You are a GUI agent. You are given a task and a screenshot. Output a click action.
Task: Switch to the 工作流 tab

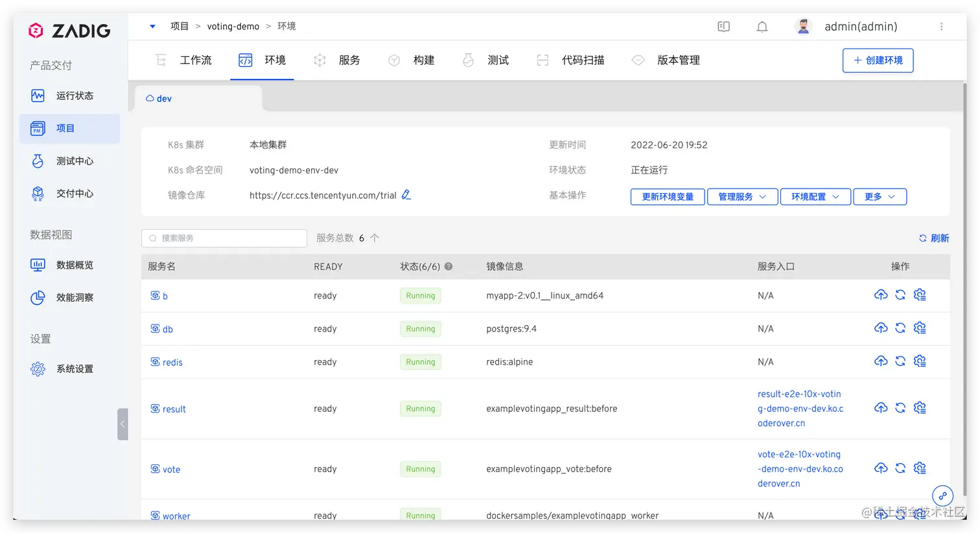pos(183,60)
